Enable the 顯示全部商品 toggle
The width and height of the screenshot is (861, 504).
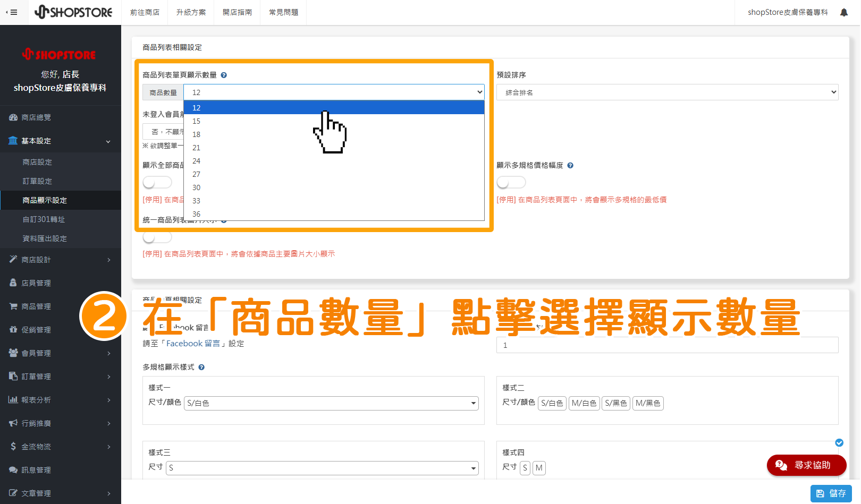pos(157,182)
